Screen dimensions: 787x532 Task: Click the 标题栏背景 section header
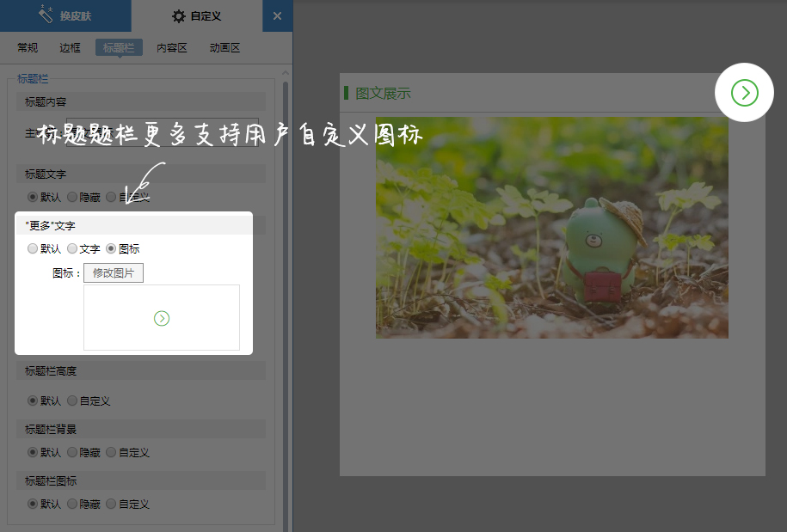click(x=141, y=429)
